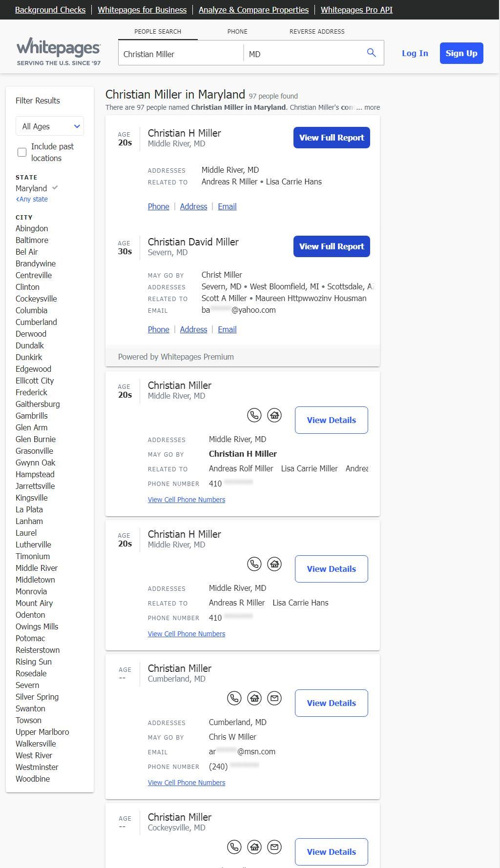The image size is (500, 868).
Task: Switch to the Phone search tab
Action: point(237,31)
